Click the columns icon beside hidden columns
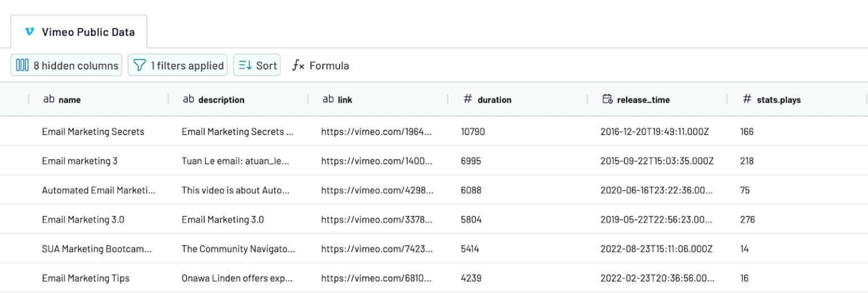The image size is (868, 293). 22,65
